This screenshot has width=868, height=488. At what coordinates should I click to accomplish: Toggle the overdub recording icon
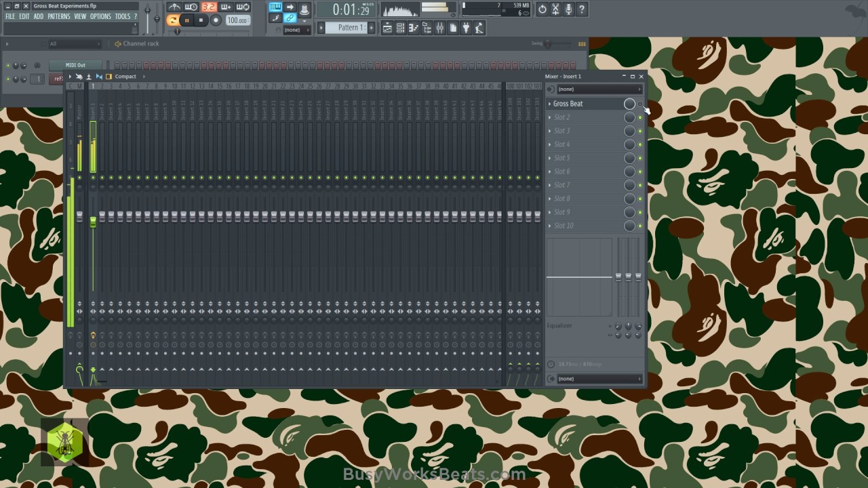(226, 7)
